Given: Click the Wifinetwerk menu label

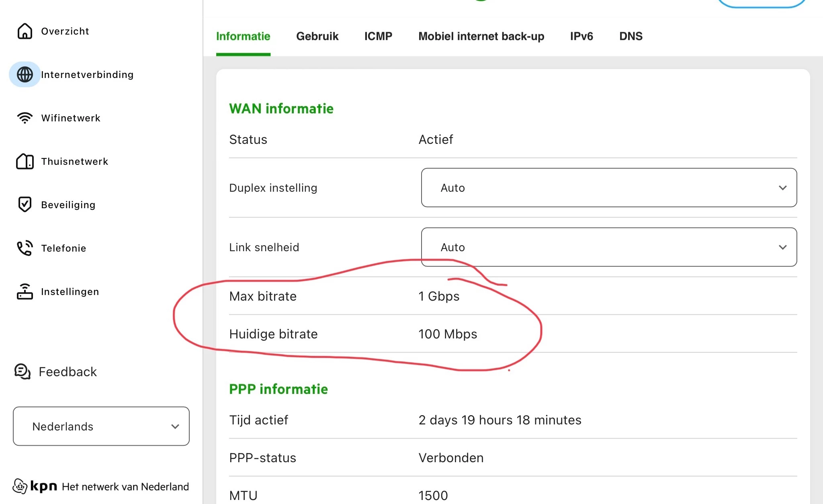Looking at the screenshot, I should click(x=71, y=118).
